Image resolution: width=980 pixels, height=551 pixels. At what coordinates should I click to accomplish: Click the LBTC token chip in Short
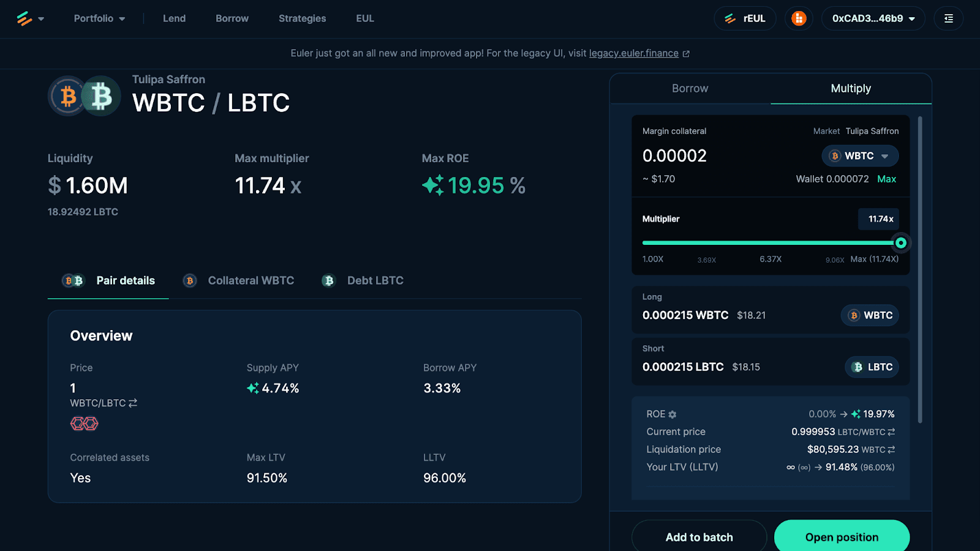coord(872,367)
